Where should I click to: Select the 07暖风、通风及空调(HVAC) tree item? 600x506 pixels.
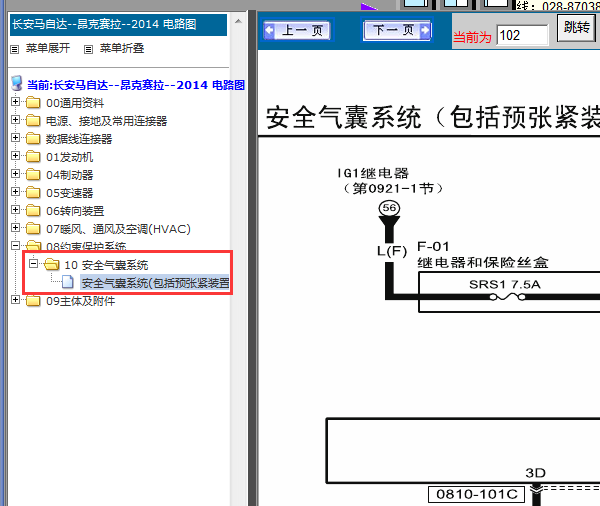point(118,229)
